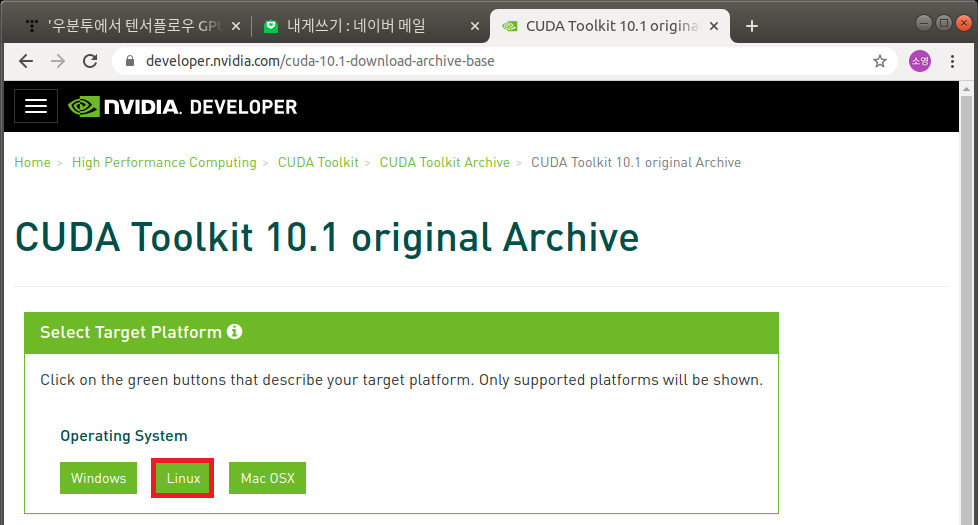
Task: Close the 우분투에서 텐서플로우 tab
Action: [x=236, y=26]
